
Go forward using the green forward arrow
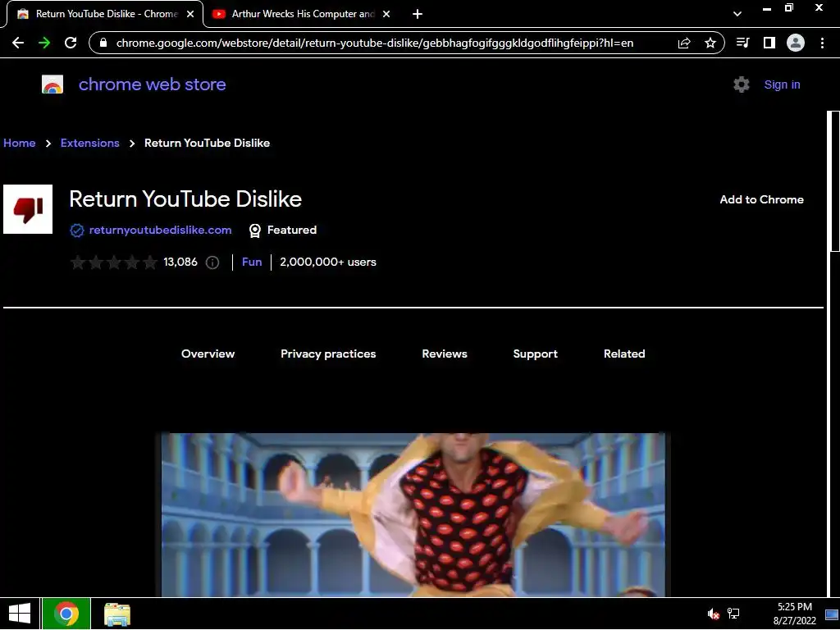click(44, 43)
